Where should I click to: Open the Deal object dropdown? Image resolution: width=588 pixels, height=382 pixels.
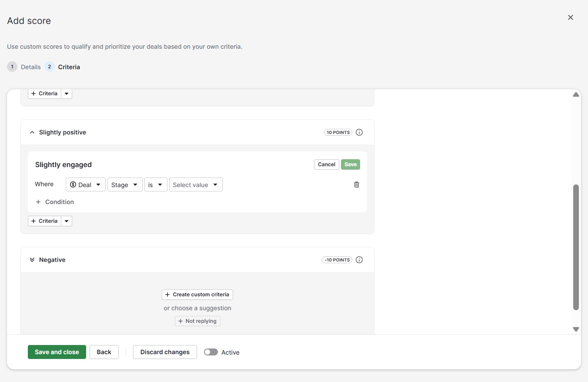coord(86,185)
